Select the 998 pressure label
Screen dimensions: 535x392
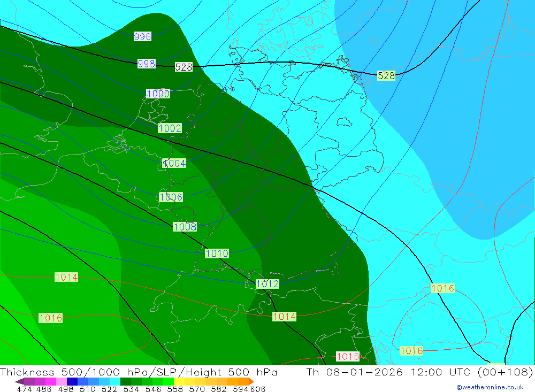tap(146, 64)
